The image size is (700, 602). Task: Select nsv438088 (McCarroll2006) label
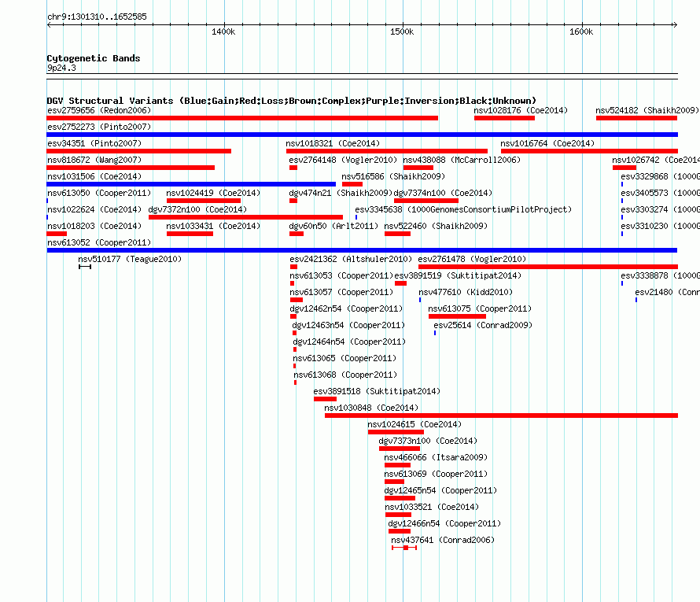pos(462,160)
